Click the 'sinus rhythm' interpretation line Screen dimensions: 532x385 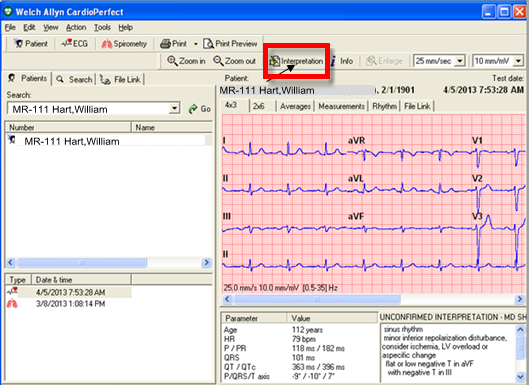(403, 329)
